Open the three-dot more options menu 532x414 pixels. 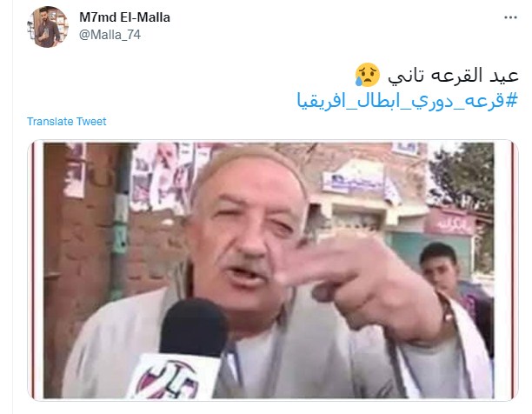(510, 17)
